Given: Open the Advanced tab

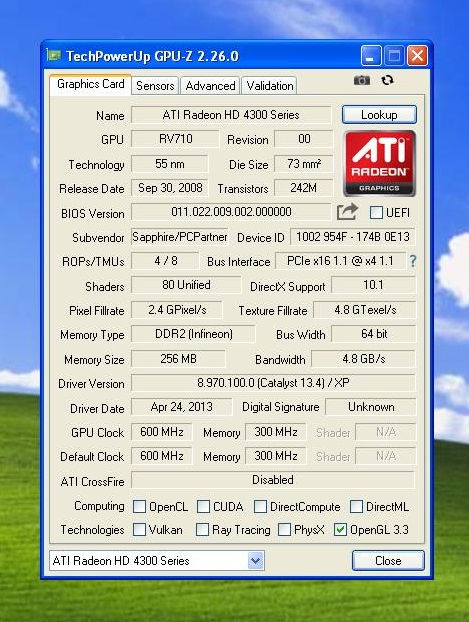Looking at the screenshot, I should pyautogui.click(x=210, y=86).
